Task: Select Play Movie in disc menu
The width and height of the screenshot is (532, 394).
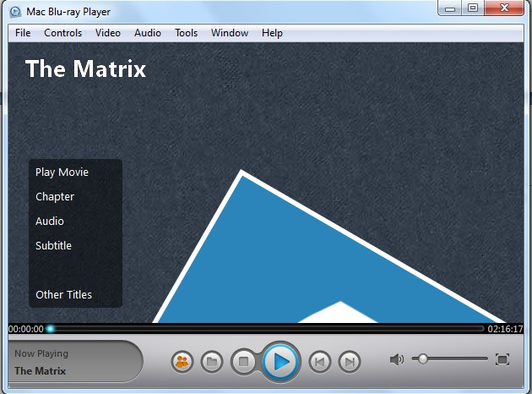Action: [62, 172]
